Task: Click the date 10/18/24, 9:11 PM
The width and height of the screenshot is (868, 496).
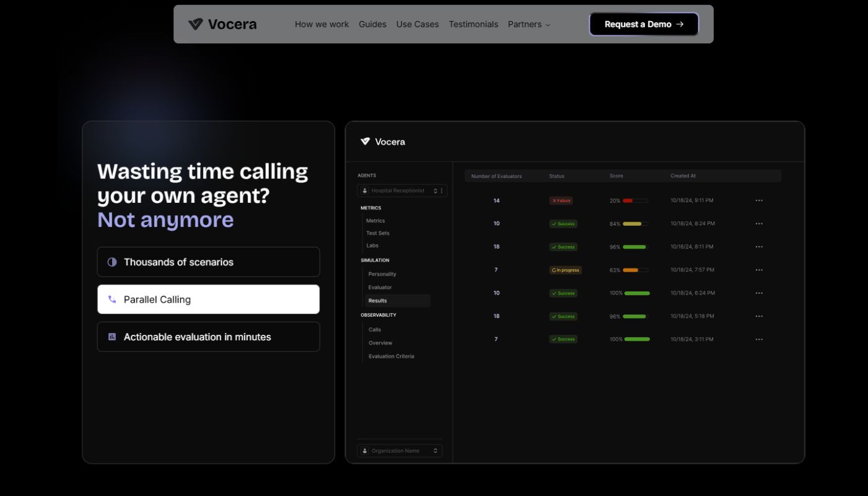Action: tap(692, 201)
